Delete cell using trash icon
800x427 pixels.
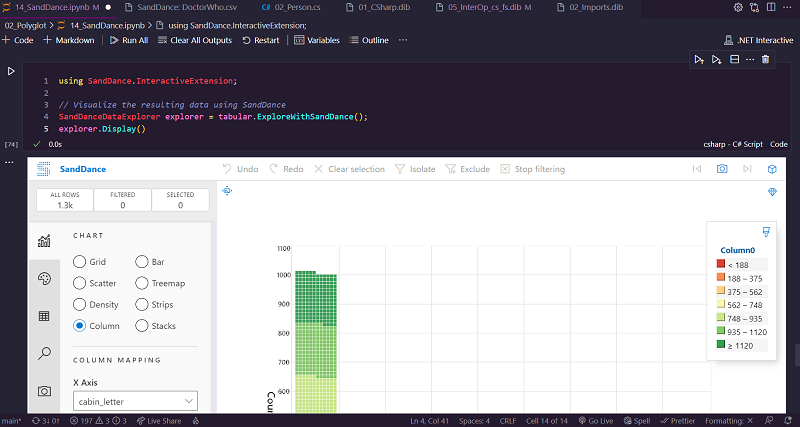[765, 60]
